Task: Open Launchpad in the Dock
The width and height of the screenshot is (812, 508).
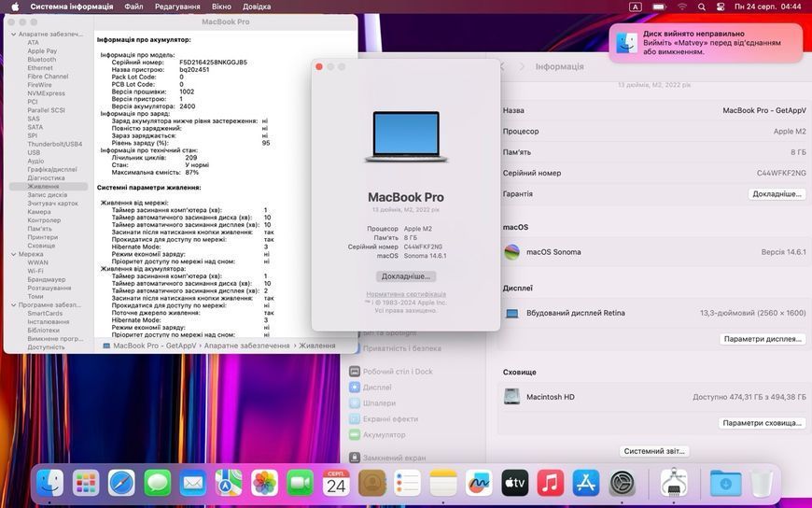Action: [86, 483]
